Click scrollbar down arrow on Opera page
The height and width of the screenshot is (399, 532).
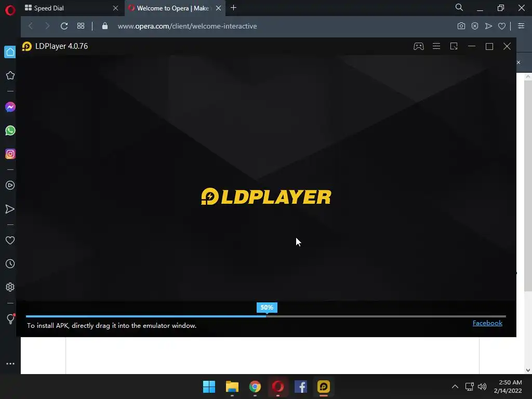(x=528, y=370)
